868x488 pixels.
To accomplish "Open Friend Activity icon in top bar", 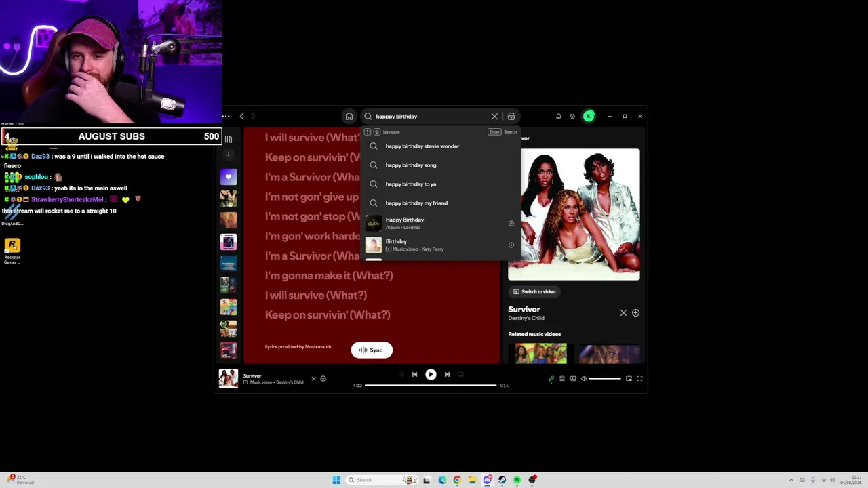I will coord(572,117).
